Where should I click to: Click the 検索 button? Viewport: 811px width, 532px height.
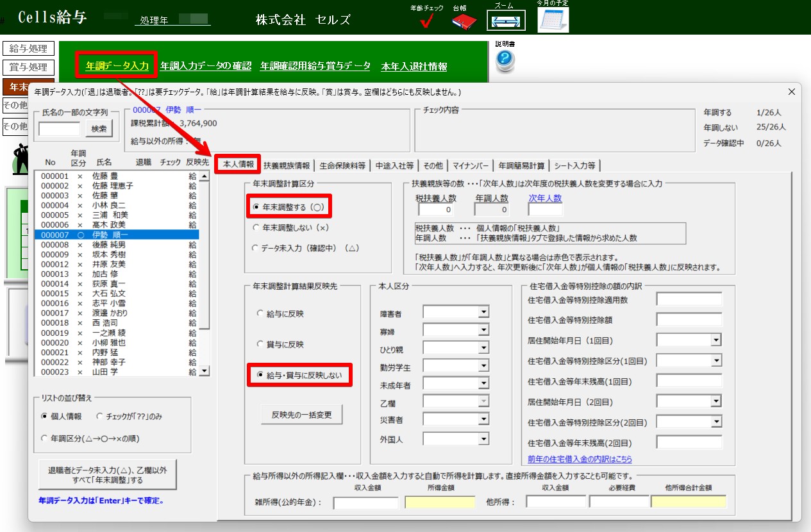(x=99, y=129)
